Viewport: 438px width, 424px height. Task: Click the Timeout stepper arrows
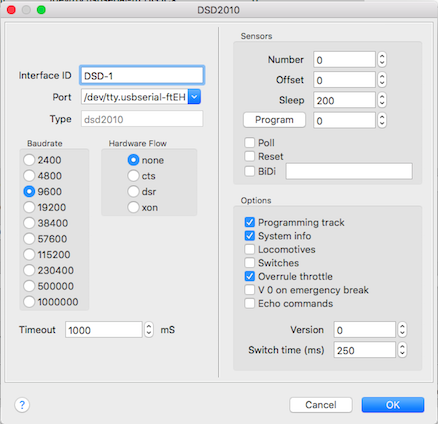[149, 330]
